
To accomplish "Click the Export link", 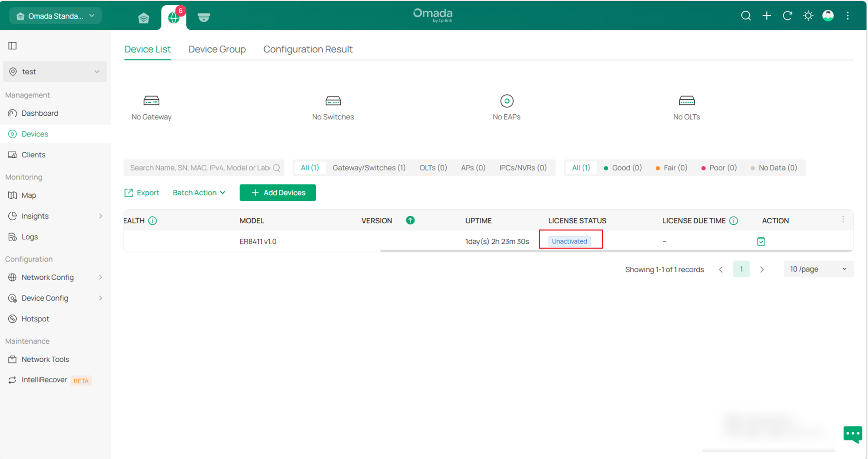I will click(141, 192).
